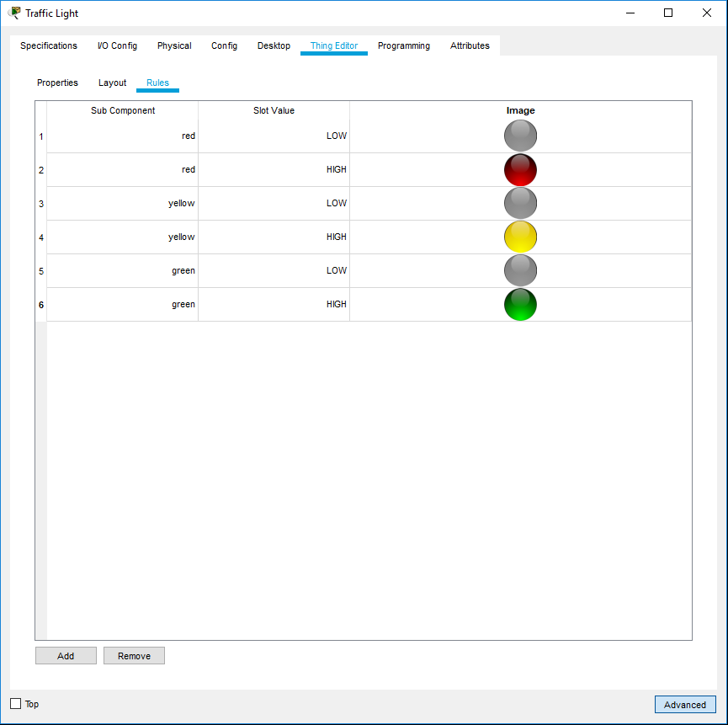Click the lit yellow light image in row 4

pyautogui.click(x=520, y=237)
